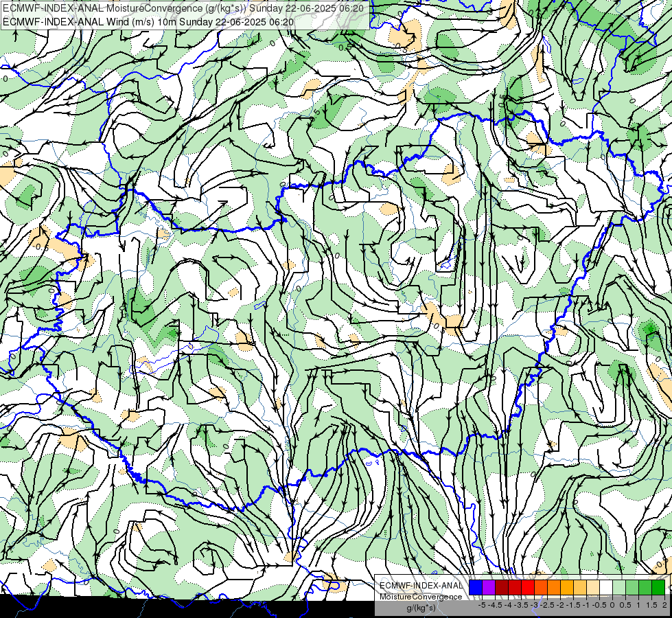Click the -1 legend scale value
Image resolution: width=672 pixels, height=618 pixels.
pos(586,605)
